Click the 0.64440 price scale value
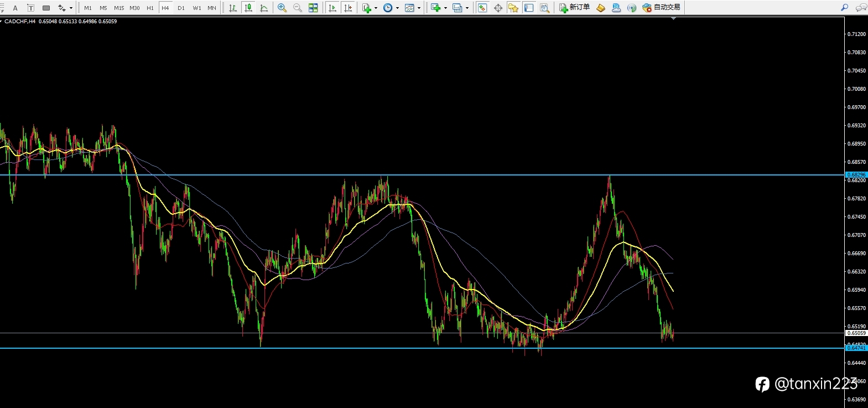Viewport: 868px width, 408px height. (856, 363)
